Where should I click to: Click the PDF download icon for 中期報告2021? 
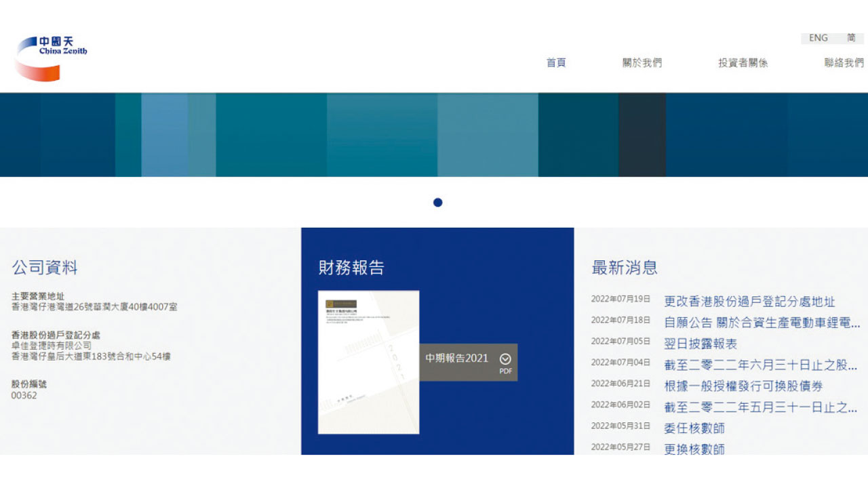[x=504, y=357]
